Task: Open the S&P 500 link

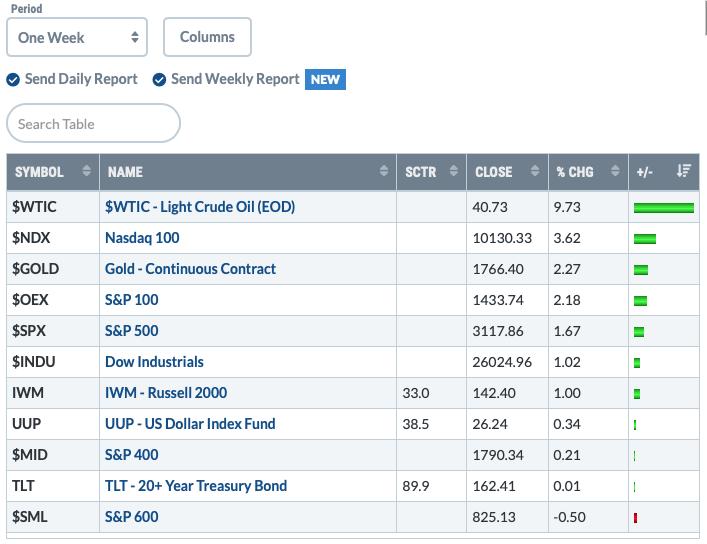Action: tap(132, 331)
